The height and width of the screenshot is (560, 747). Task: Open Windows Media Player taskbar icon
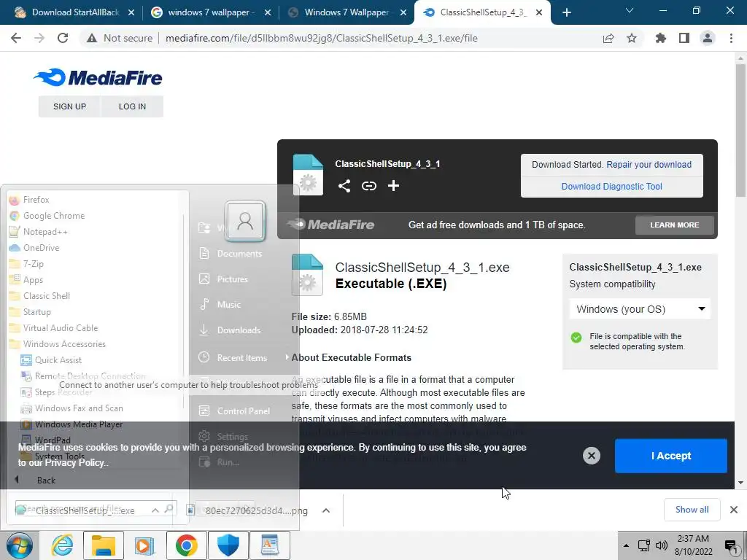tap(145, 545)
